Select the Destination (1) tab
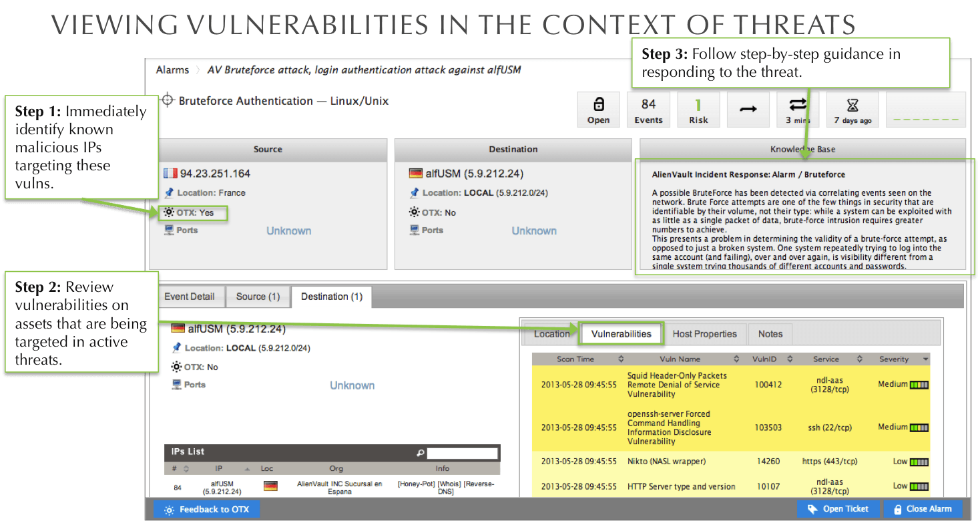 point(331,297)
